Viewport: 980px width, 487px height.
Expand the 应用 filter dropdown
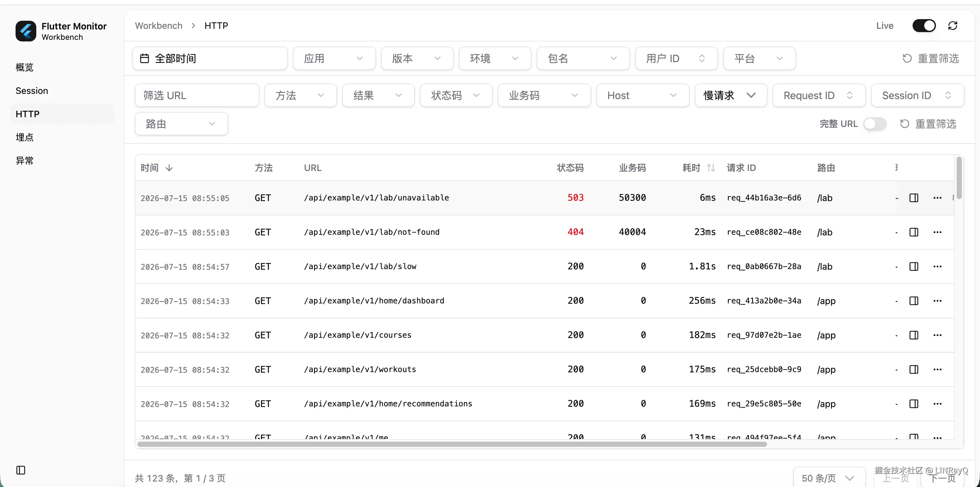click(x=334, y=59)
